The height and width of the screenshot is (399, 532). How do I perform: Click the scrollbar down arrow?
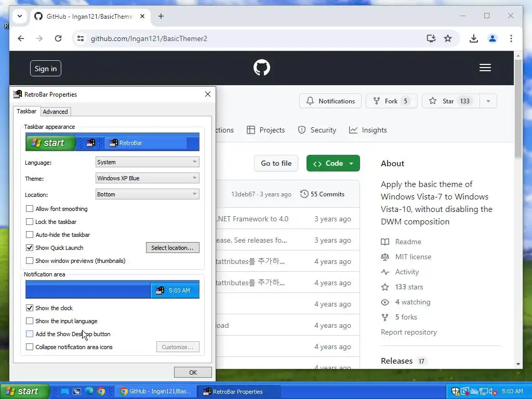tap(518, 364)
